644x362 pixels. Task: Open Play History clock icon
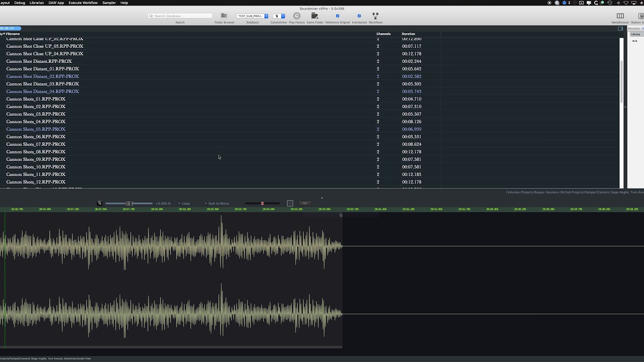pos(297,16)
